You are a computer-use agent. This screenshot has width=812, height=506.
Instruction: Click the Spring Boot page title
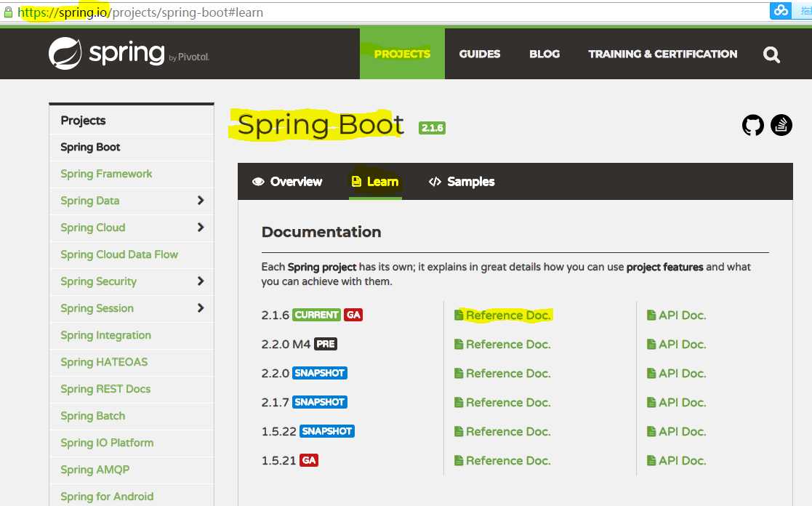tap(320, 125)
